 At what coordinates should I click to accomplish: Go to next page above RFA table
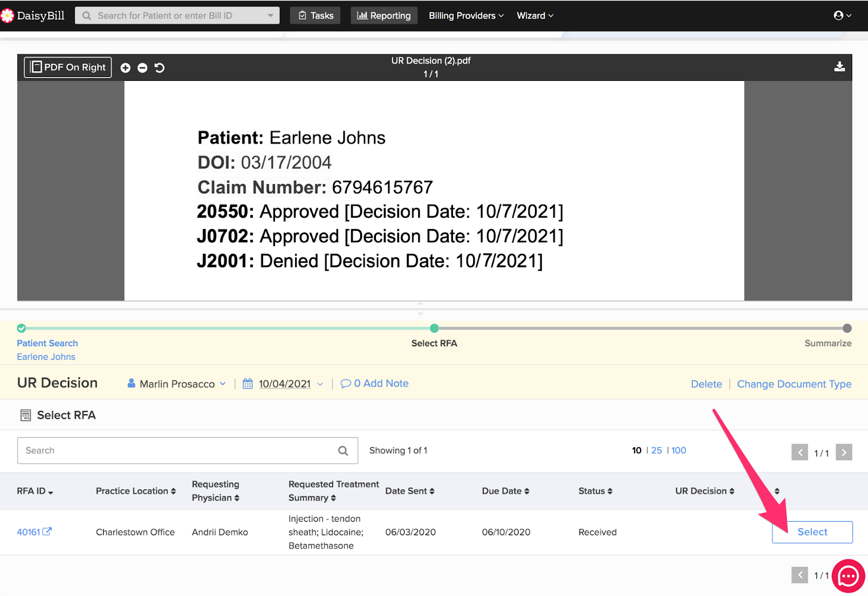pos(844,452)
